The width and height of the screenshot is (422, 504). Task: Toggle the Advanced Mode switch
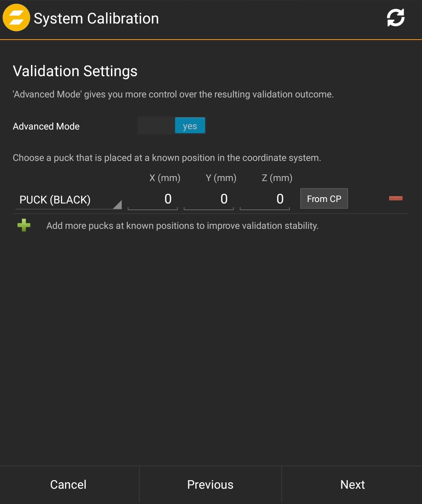coord(171,126)
